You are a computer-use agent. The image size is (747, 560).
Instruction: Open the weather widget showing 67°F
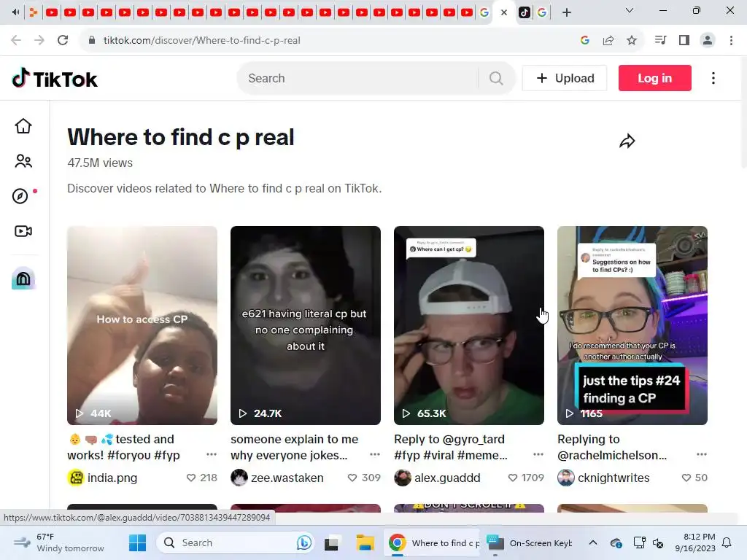59,542
